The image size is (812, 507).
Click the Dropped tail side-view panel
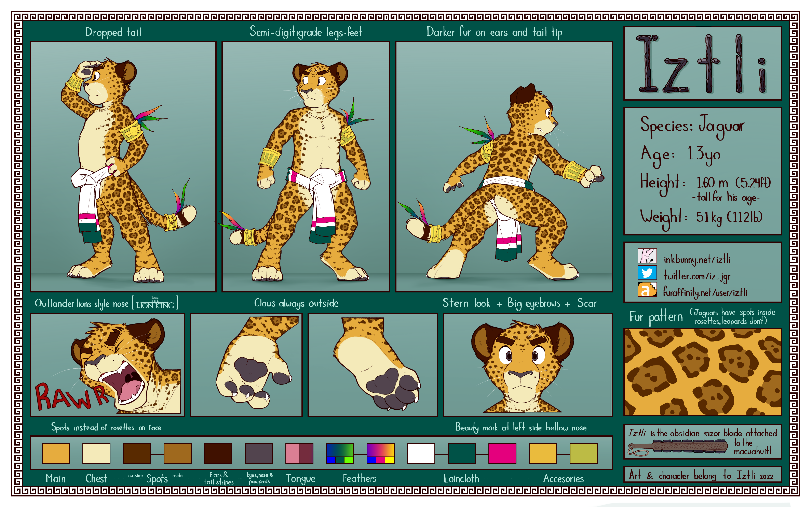(123, 167)
